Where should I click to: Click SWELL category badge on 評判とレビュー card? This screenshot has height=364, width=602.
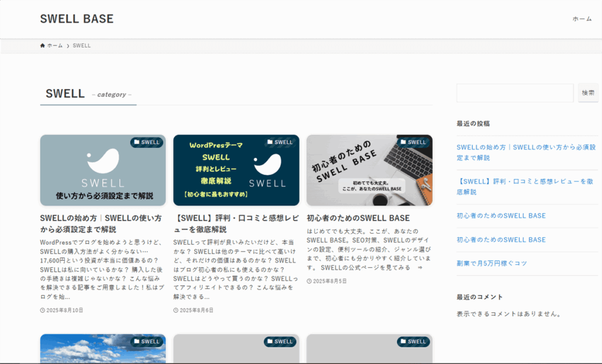[x=280, y=142]
